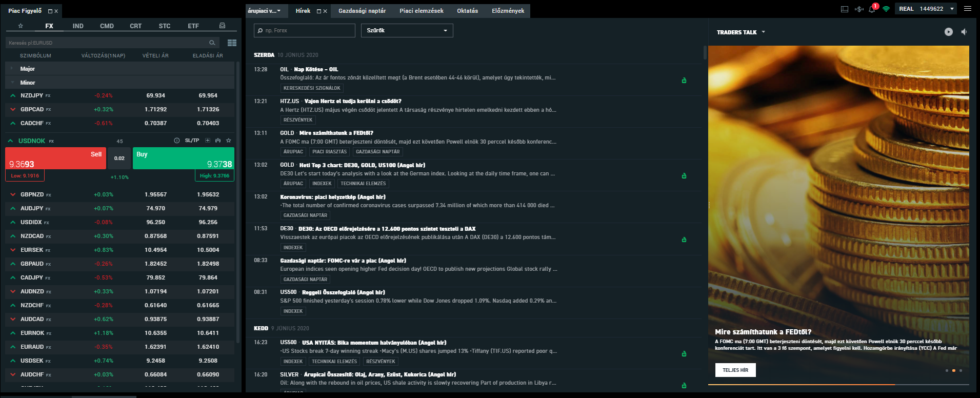Switch Piac Figyelő to grid view
The height and width of the screenshot is (398, 980).
pyautogui.click(x=232, y=43)
